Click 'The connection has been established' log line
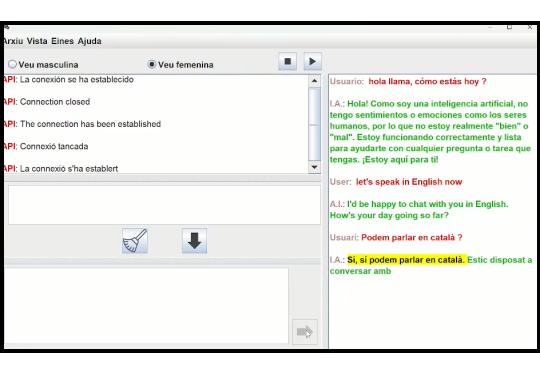The image size is (540, 374). (83, 124)
